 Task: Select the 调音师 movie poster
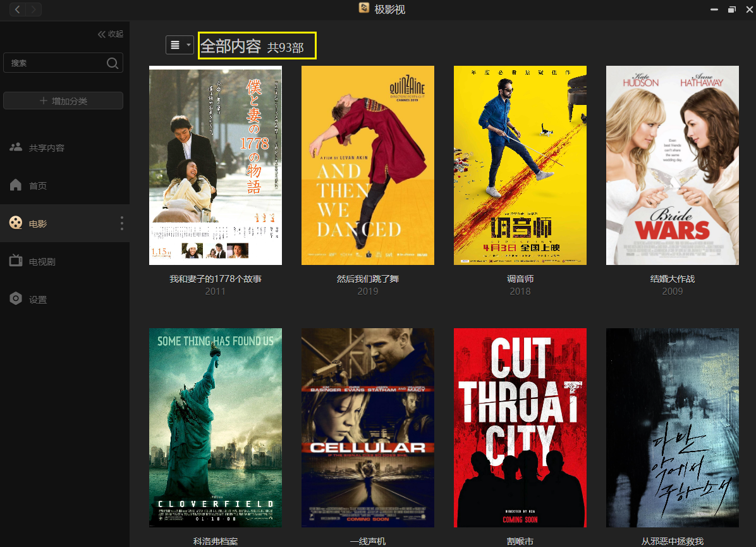point(520,165)
